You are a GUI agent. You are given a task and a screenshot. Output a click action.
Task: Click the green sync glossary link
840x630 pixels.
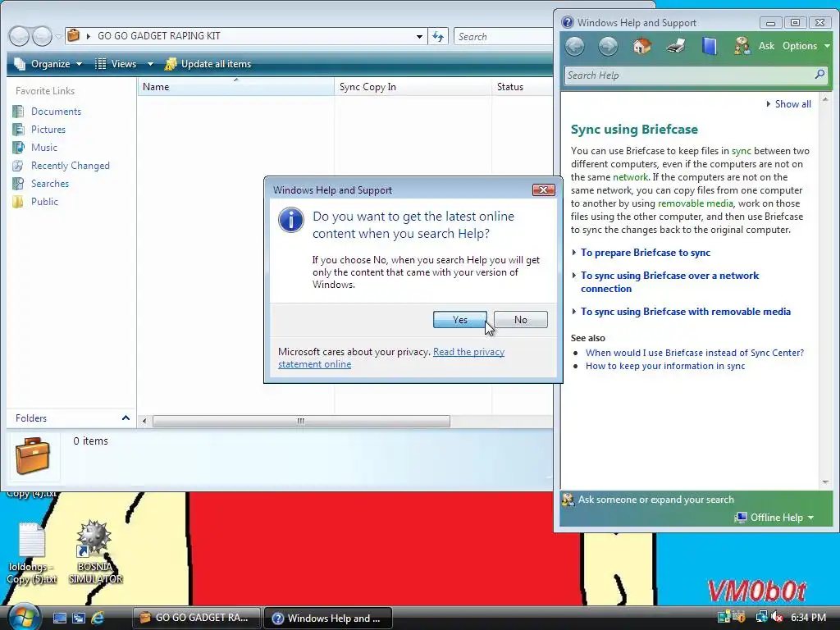point(742,151)
